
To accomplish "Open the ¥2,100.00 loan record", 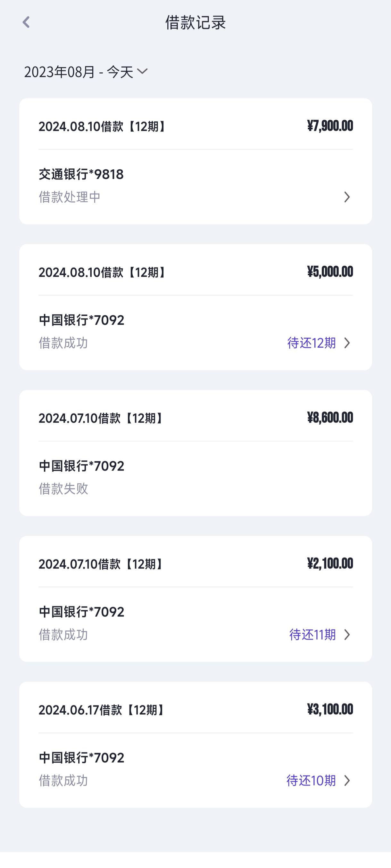I will point(196,599).
